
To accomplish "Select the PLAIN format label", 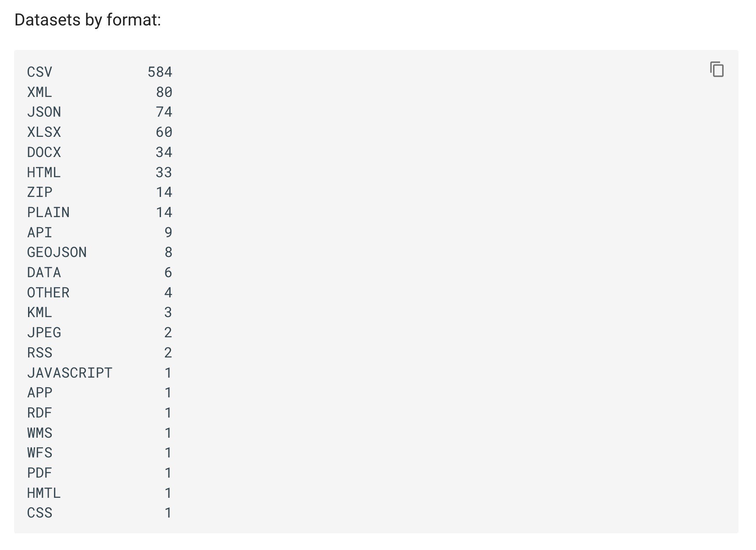I will click(x=48, y=212).
